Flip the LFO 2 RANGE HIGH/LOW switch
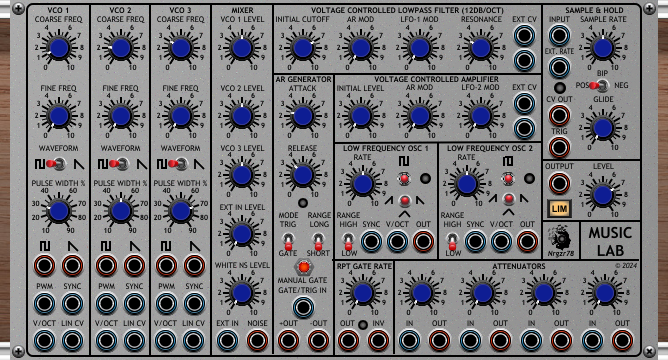Viewport: 668px width, 360px height. pyautogui.click(x=452, y=241)
